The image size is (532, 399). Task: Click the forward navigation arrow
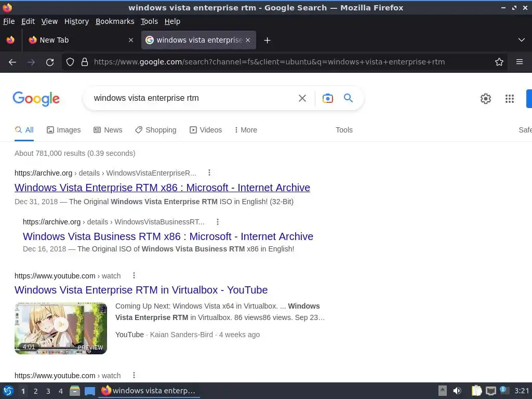point(31,62)
